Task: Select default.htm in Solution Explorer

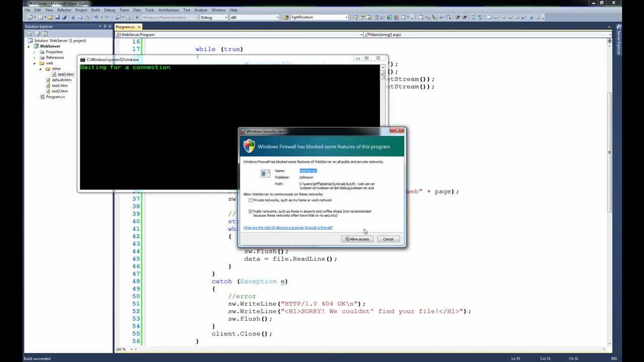Action: click(61, 80)
